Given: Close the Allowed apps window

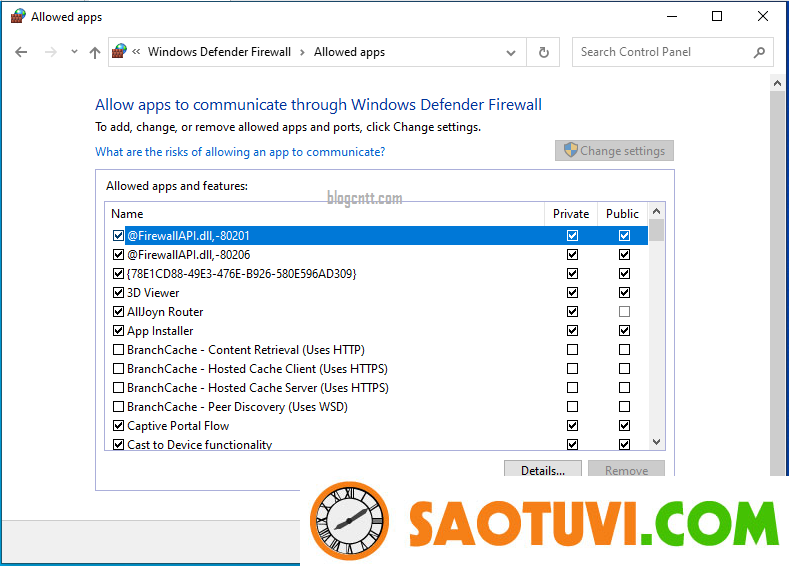Looking at the screenshot, I should pos(763,16).
